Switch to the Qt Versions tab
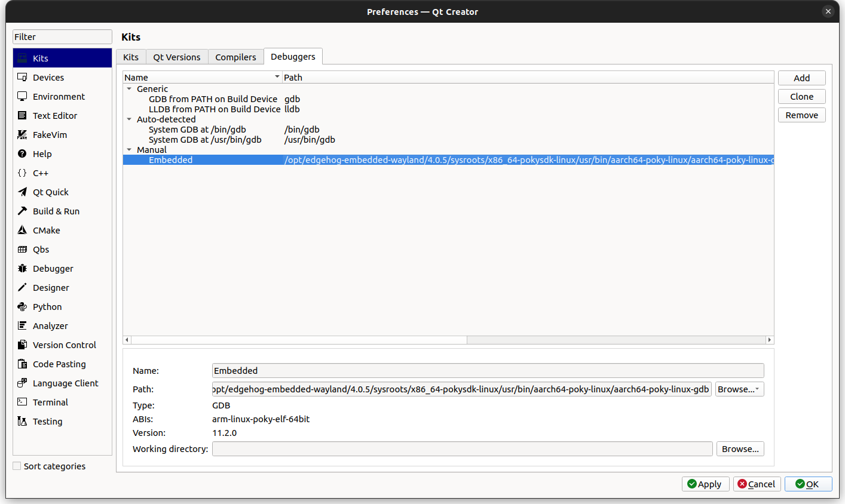 tap(177, 57)
